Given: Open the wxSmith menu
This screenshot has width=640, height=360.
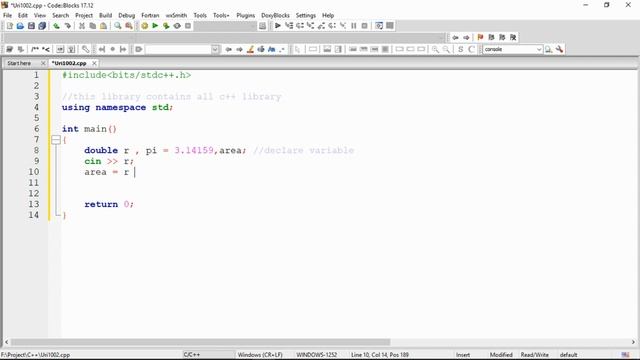Looking at the screenshot, I should [x=176, y=16].
